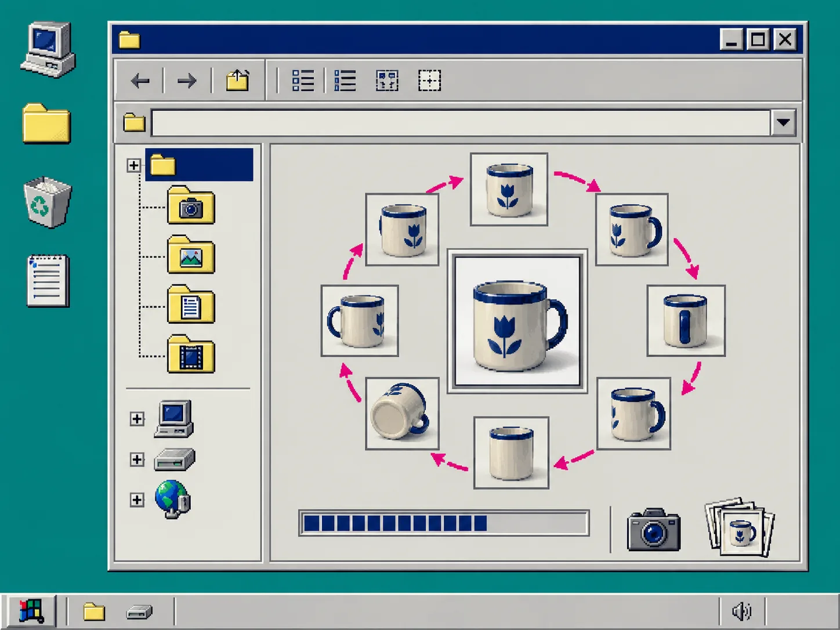Screen dimensions: 840x630
Task: Click the blue segmented progress bar
Action: coord(444,523)
